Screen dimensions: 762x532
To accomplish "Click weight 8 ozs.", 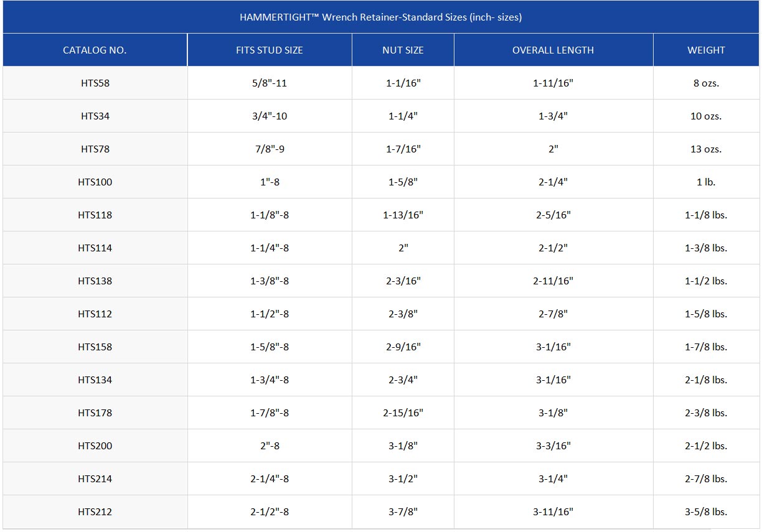I will pyautogui.click(x=706, y=83).
